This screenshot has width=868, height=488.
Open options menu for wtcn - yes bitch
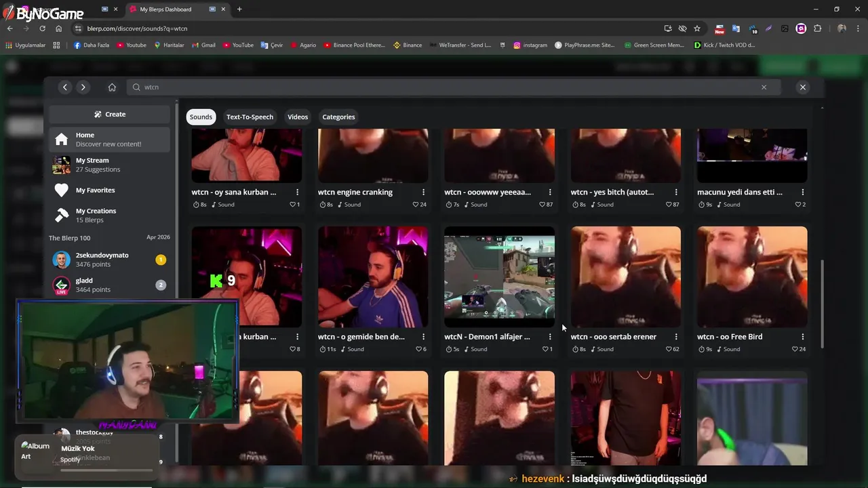676,192
